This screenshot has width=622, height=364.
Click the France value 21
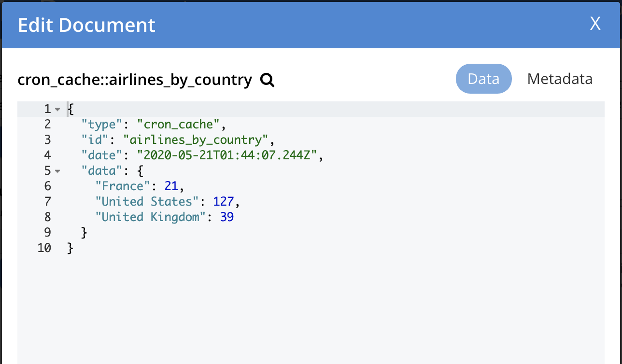click(x=171, y=186)
